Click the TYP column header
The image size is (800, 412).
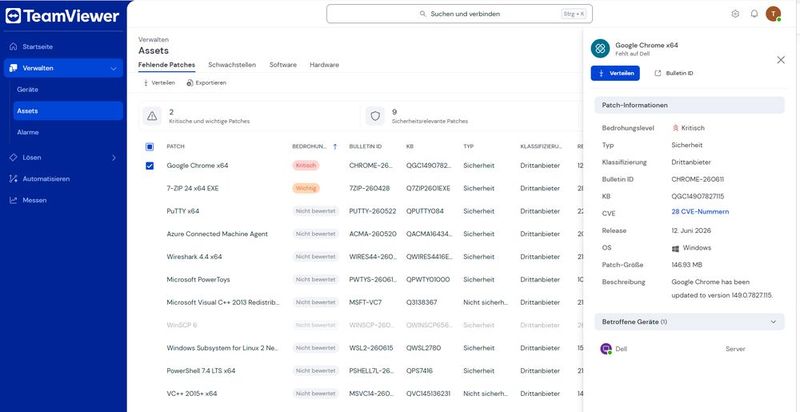468,146
